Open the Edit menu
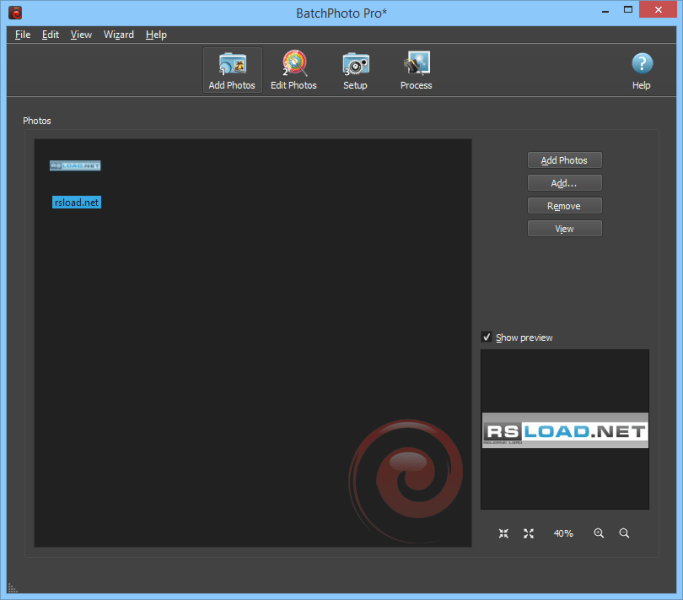 coord(51,34)
